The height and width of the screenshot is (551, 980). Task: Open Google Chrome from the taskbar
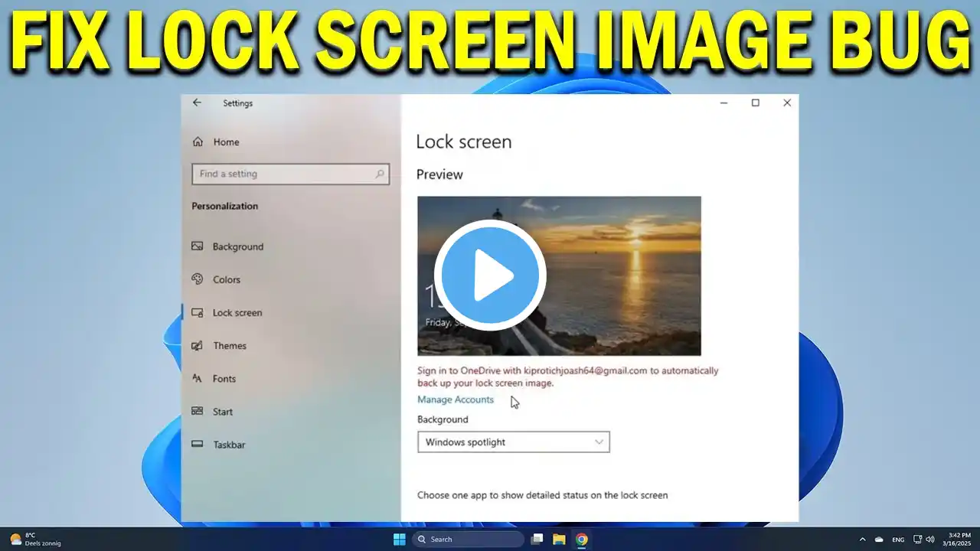(581, 539)
